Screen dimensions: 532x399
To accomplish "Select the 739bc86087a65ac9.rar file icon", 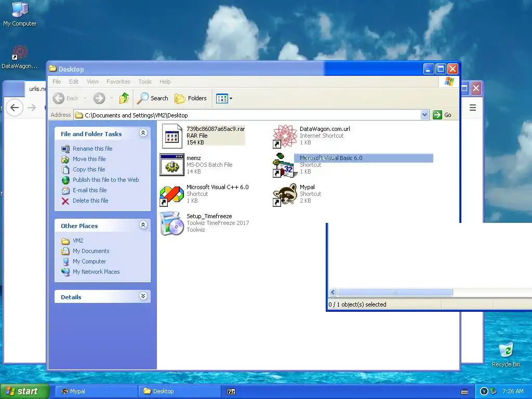I will point(172,136).
